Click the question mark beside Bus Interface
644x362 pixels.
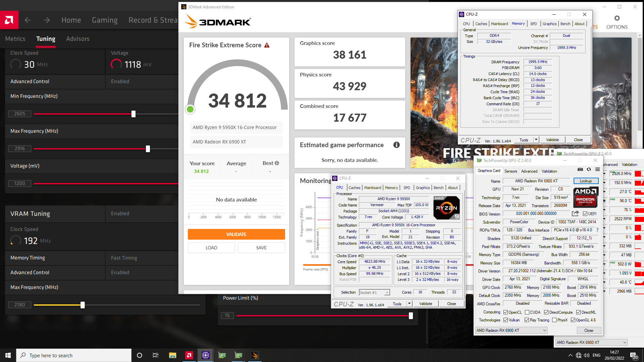pyautogui.click(x=597, y=230)
